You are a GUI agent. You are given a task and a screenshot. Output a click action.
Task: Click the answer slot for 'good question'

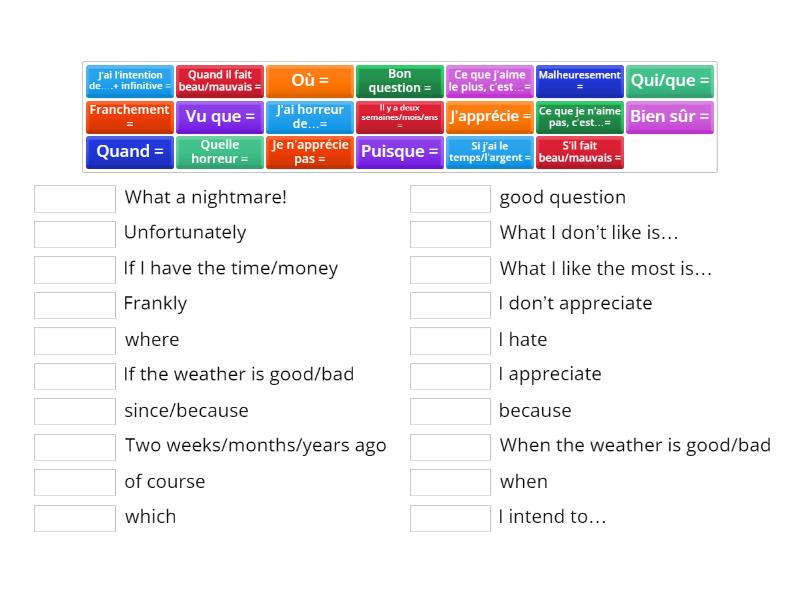click(451, 198)
